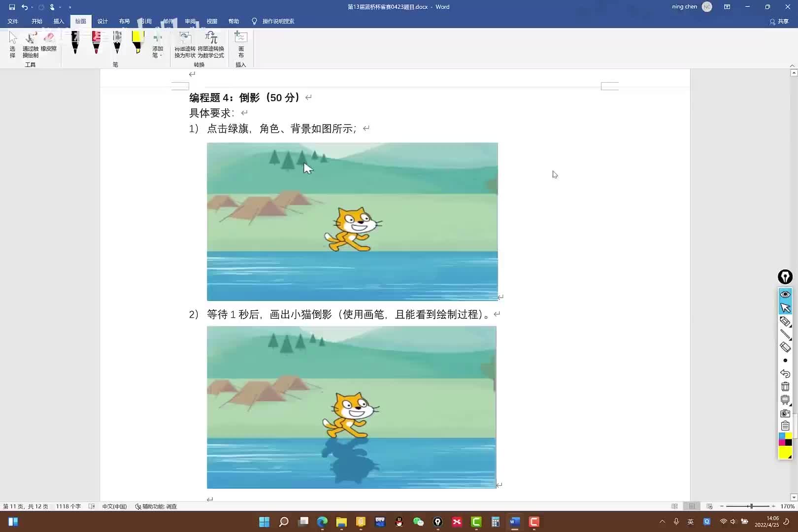Select the eraser in floating toolbar
The width and height of the screenshot is (798, 532).
[x=785, y=347]
